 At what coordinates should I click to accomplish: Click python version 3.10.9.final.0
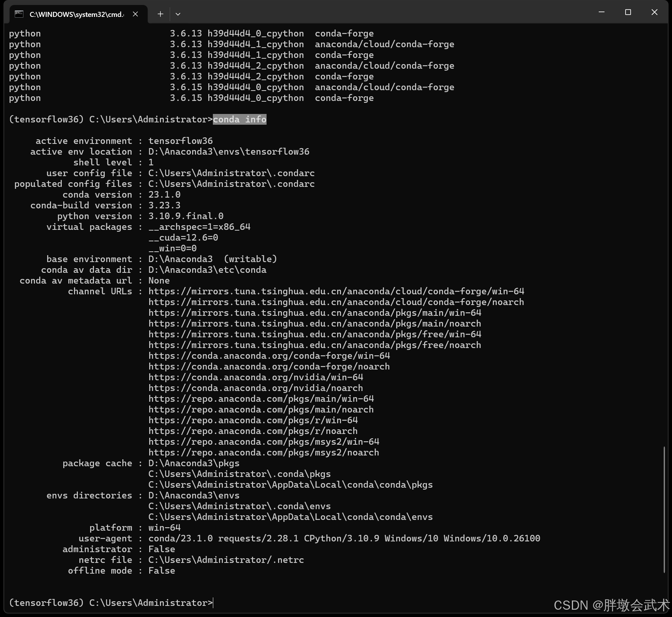(x=186, y=216)
